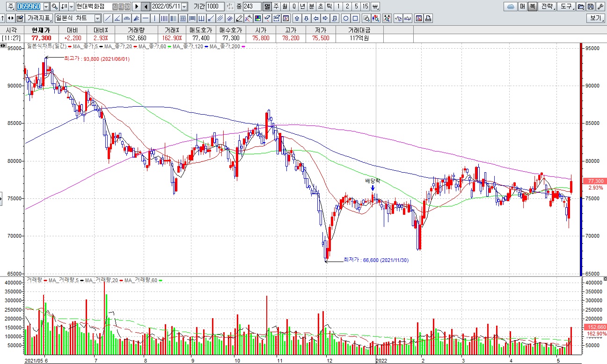Open the color palette grid icon
The image size is (607, 364).
coord(257,18)
